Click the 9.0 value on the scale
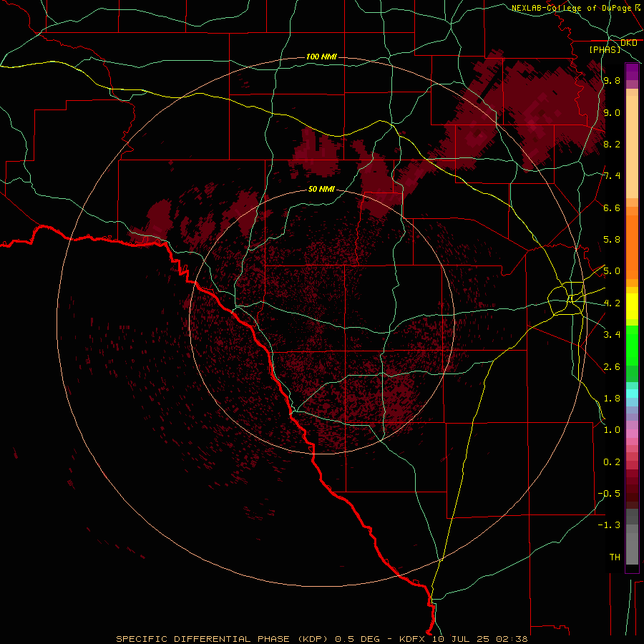 [612, 112]
